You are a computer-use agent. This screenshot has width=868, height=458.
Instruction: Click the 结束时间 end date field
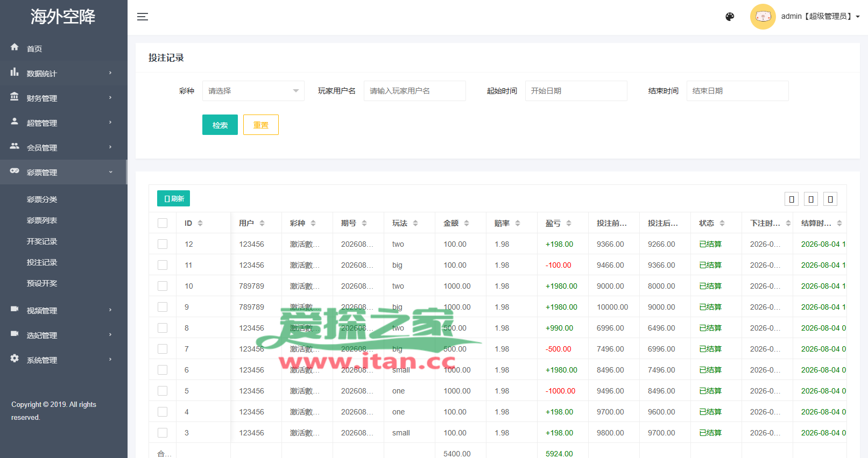pos(738,91)
